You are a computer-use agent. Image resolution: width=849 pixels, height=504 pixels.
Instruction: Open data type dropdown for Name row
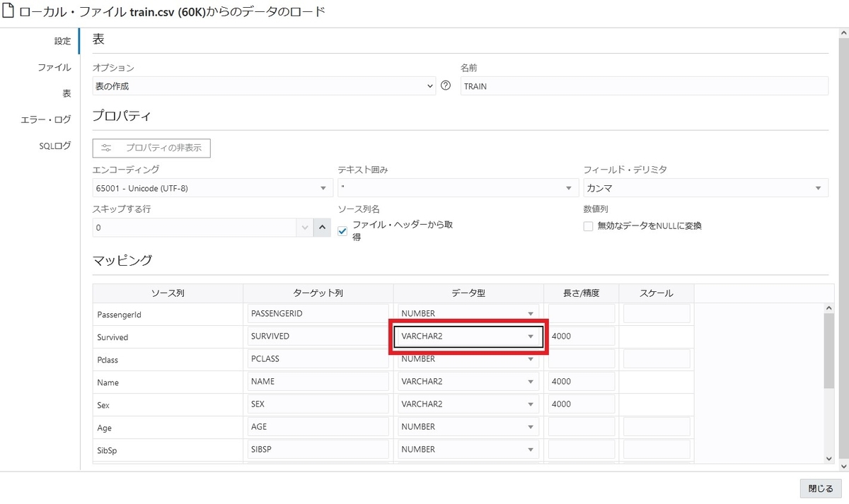(468, 382)
